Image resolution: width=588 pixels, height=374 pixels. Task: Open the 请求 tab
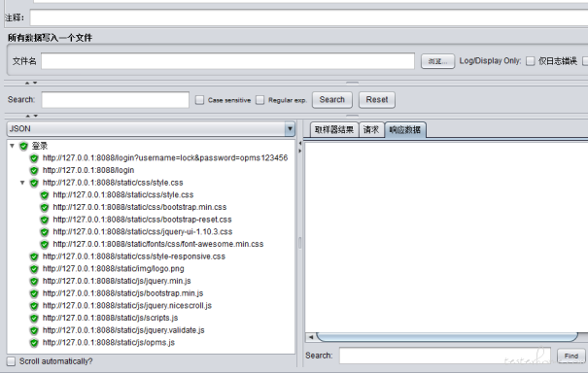tap(371, 130)
